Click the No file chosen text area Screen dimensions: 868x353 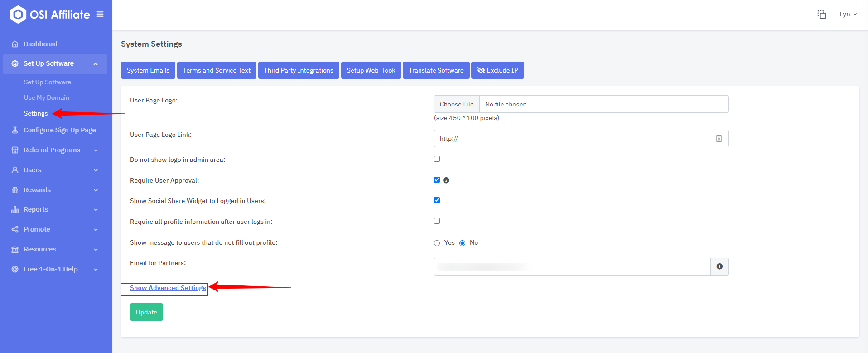[x=506, y=104]
